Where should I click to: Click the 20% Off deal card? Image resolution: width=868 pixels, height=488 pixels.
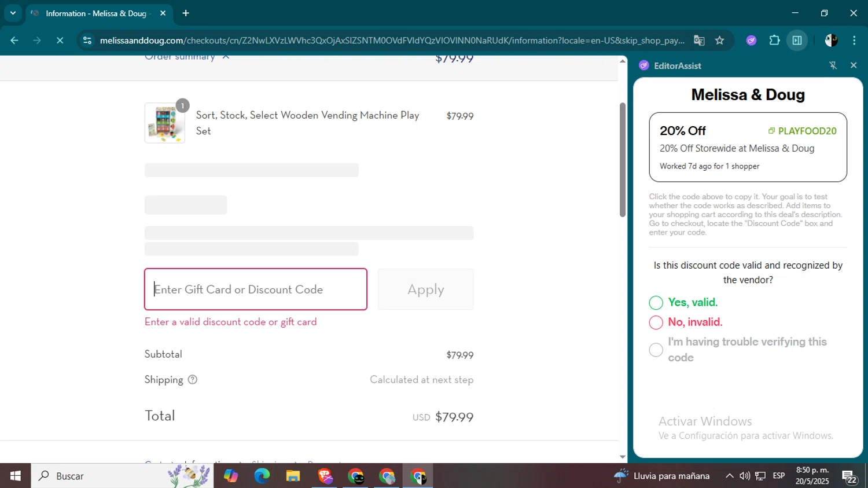pyautogui.click(x=748, y=147)
